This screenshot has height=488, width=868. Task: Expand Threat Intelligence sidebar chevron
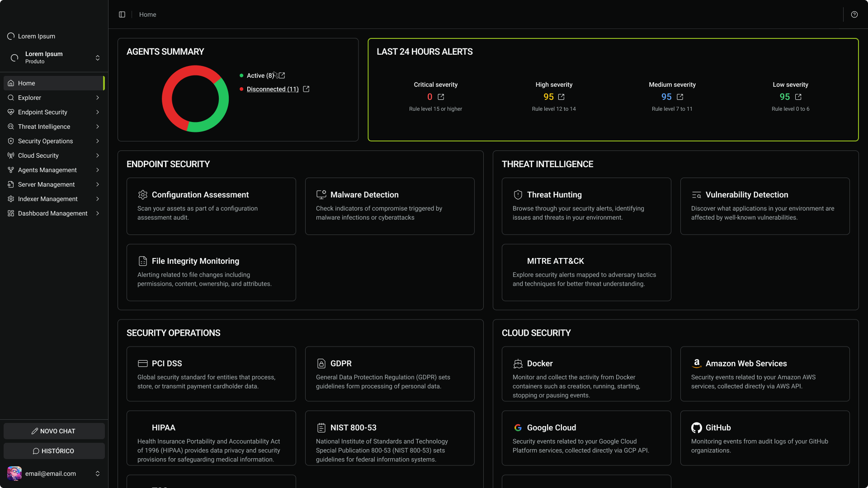coord(98,127)
